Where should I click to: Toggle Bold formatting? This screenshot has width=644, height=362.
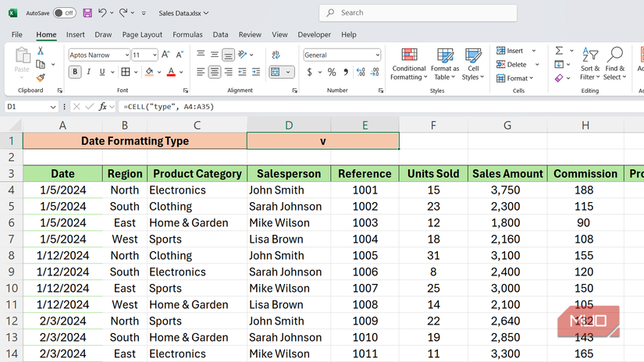tap(75, 73)
